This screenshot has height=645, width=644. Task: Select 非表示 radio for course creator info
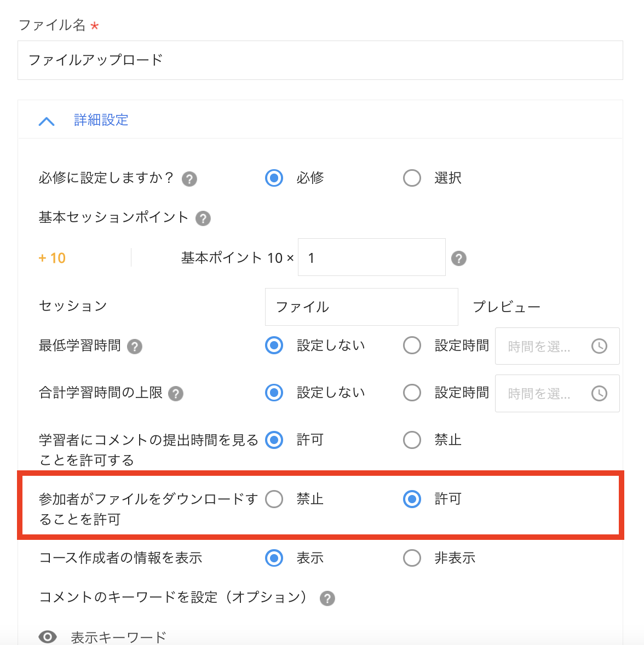point(412,558)
